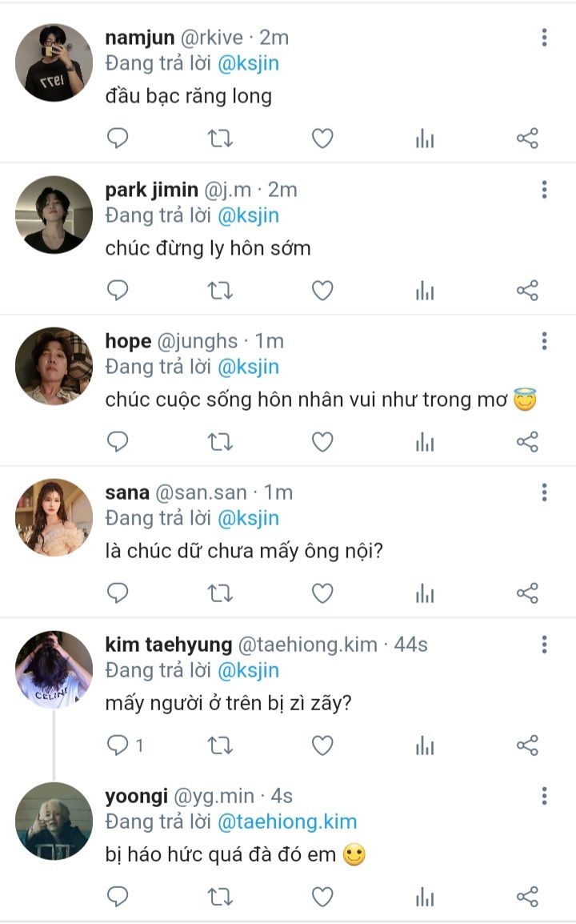
Task: Retweet park jimin's reply
Action: click(x=220, y=291)
